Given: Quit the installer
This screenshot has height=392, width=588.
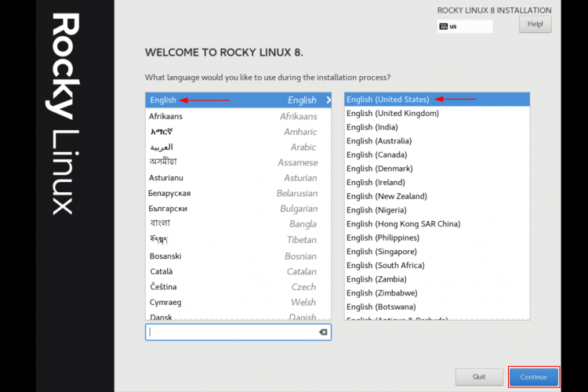Looking at the screenshot, I should [479, 376].
